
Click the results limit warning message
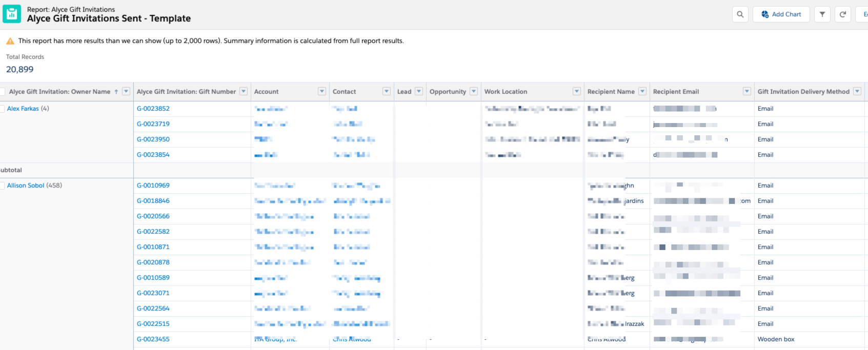coord(211,41)
